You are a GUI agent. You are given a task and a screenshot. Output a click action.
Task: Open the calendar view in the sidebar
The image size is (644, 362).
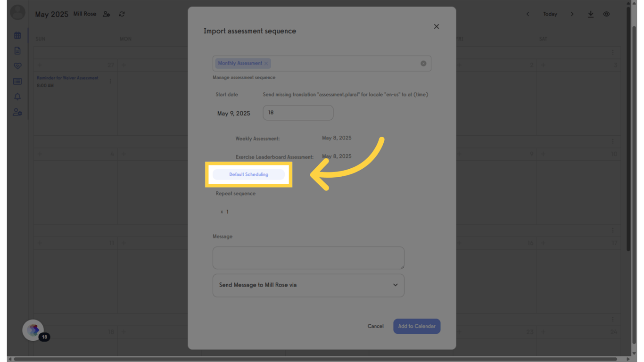tap(17, 35)
